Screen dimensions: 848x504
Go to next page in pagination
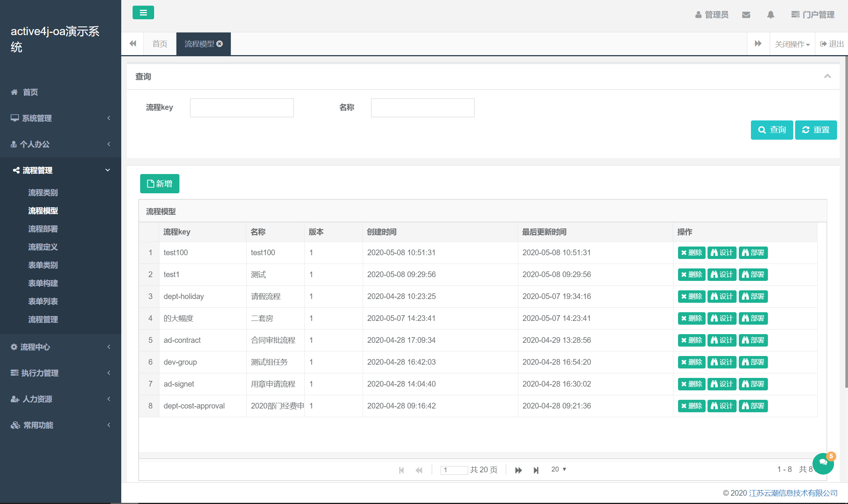point(518,470)
